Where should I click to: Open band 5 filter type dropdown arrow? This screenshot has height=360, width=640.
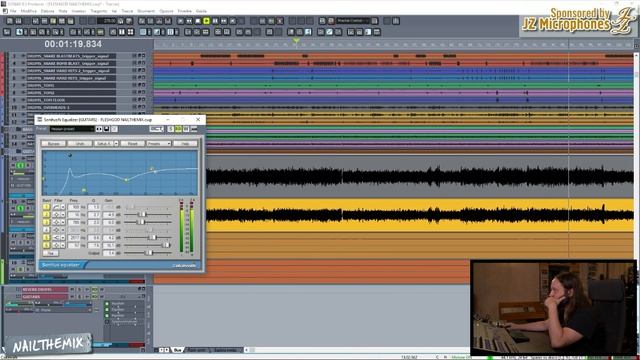click(63, 238)
